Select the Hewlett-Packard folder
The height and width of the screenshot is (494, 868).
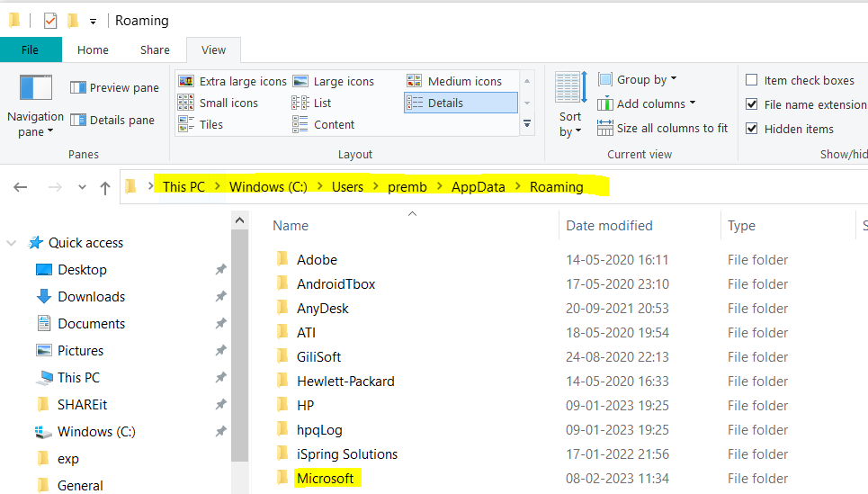345,382
